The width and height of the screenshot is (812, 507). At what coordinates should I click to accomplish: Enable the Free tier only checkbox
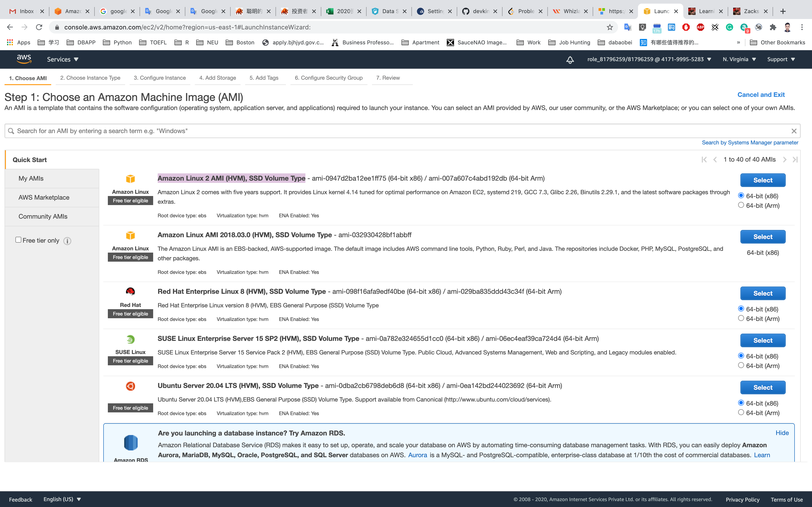(x=18, y=240)
